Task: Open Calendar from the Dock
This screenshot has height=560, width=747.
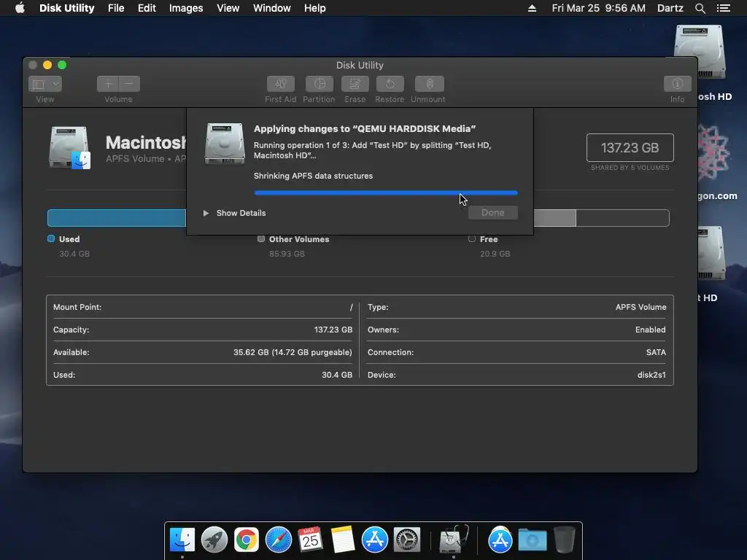Action: 310,540
